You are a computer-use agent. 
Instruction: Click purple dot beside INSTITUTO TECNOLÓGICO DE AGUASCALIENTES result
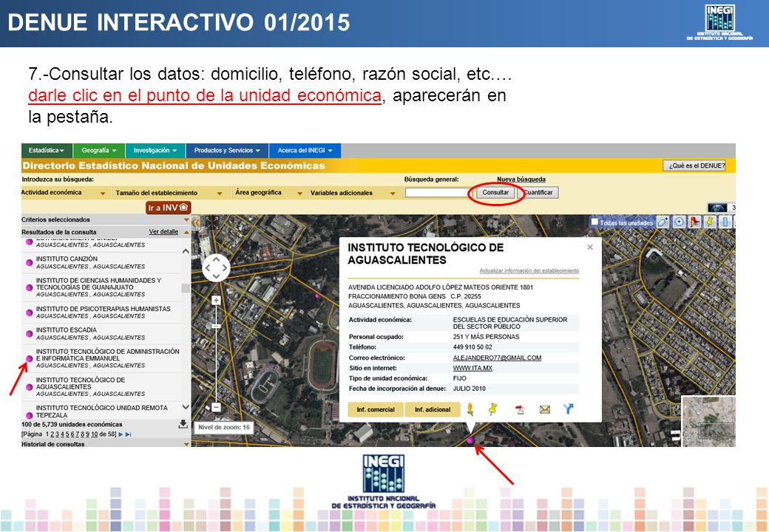coord(30,387)
